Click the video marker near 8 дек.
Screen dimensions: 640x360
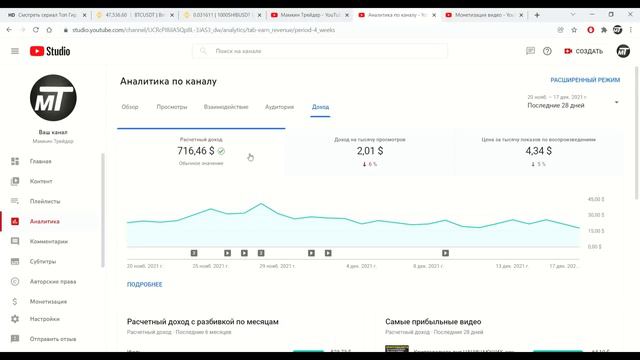tap(445, 253)
